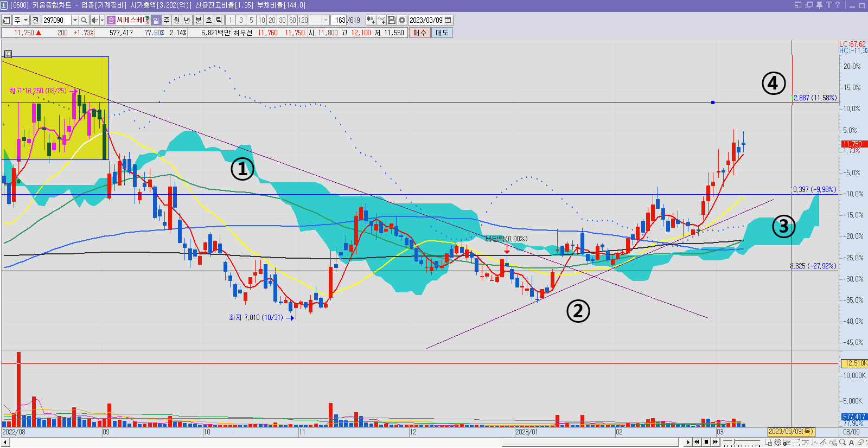Toggle the 증 marker next to stock name
The width and height of the screenshot is (868, 448).
pyautogui.click(x=111, y=20)
